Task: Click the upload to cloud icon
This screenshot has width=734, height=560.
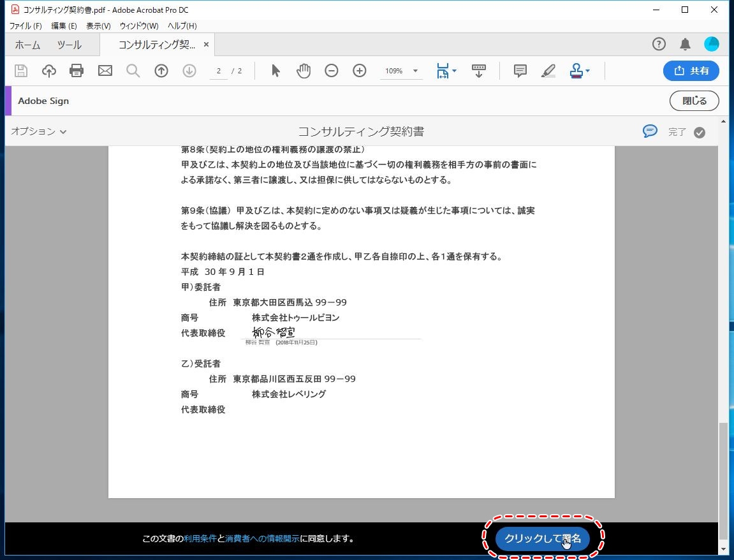Action: [49, 71]
